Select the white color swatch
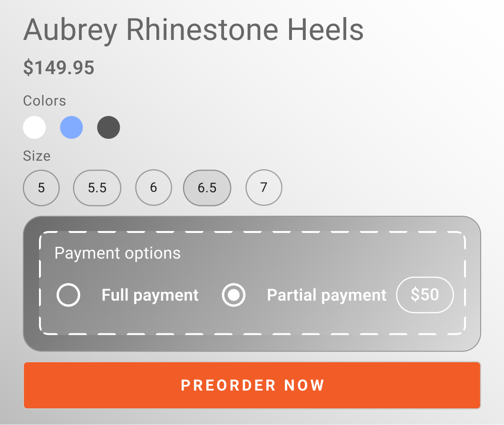 [x=35, y=127]
